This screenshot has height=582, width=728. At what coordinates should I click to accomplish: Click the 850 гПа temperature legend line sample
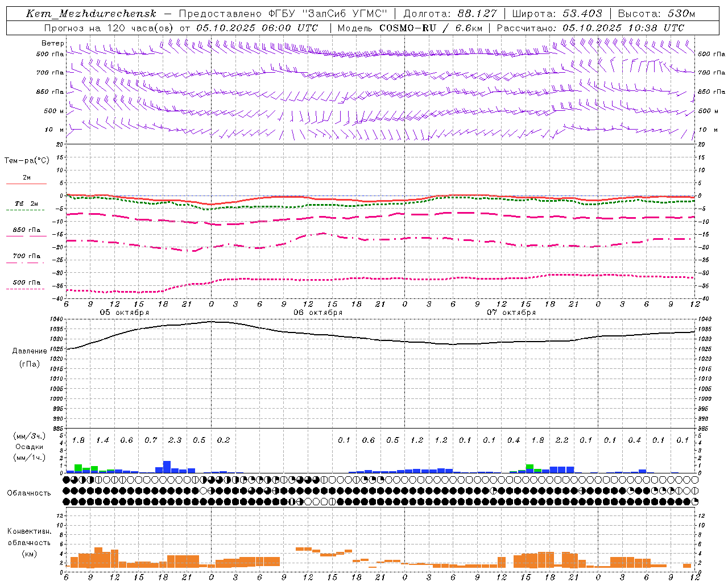coord(26,236)
